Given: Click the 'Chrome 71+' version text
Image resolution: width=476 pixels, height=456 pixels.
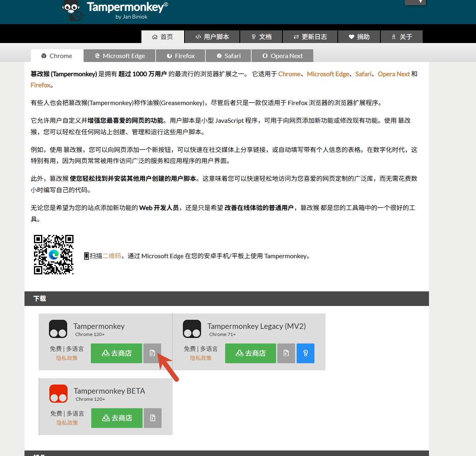Looking at the screenshot, I should [x=222, y=334].
